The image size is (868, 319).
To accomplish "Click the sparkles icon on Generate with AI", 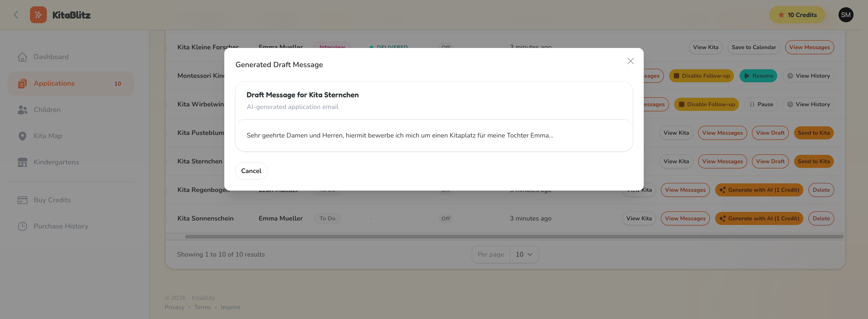I will [x=723, y=190].
